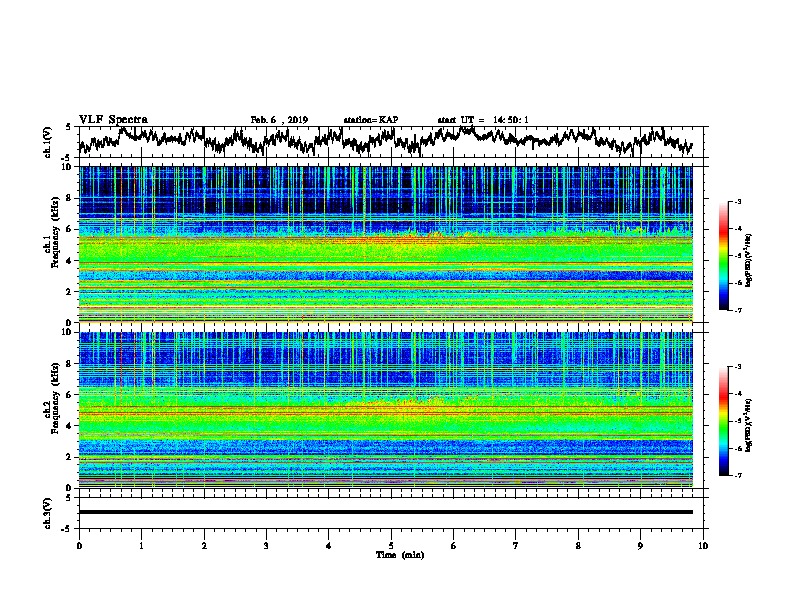Click the "8" tick on ch.1 frequency axis
Image resolution: width=792 pixels, height=612 pixels.
click(x=70, y=198)
